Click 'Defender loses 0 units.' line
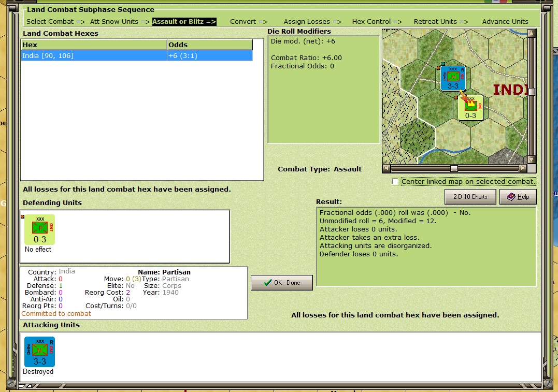Viewport: 558px width, 392px height. [359, 254]
